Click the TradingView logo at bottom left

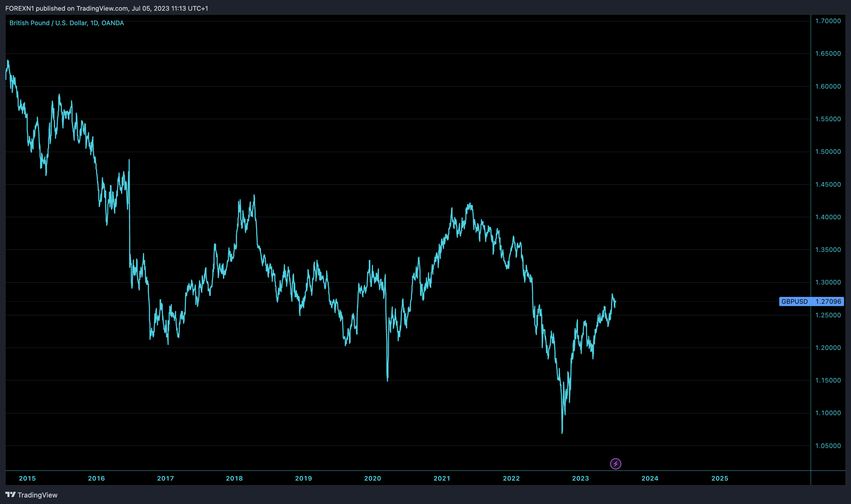(31, 495)
